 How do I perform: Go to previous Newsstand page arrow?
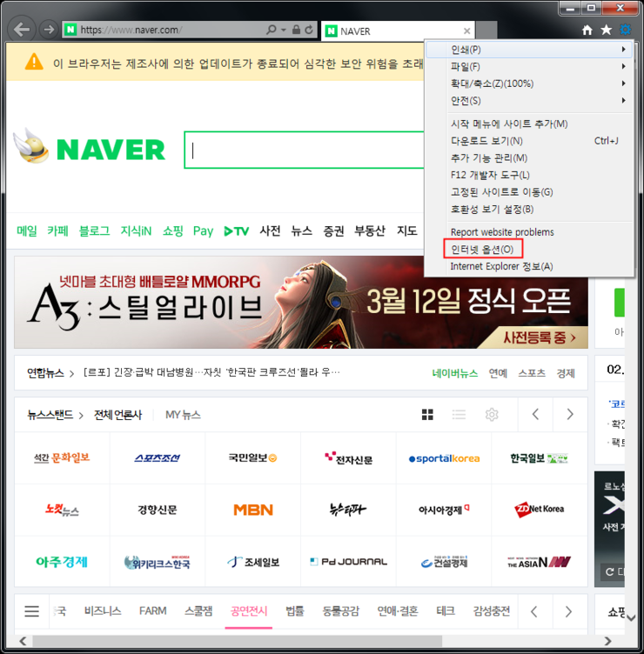point(535,414)
